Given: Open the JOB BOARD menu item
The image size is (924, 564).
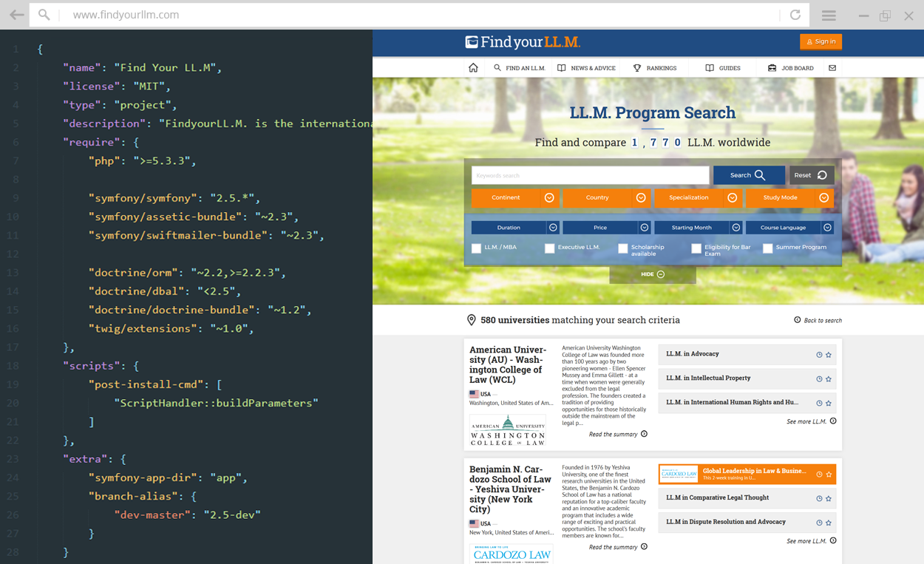Looking at the screenshot, I should pos(790,68).
